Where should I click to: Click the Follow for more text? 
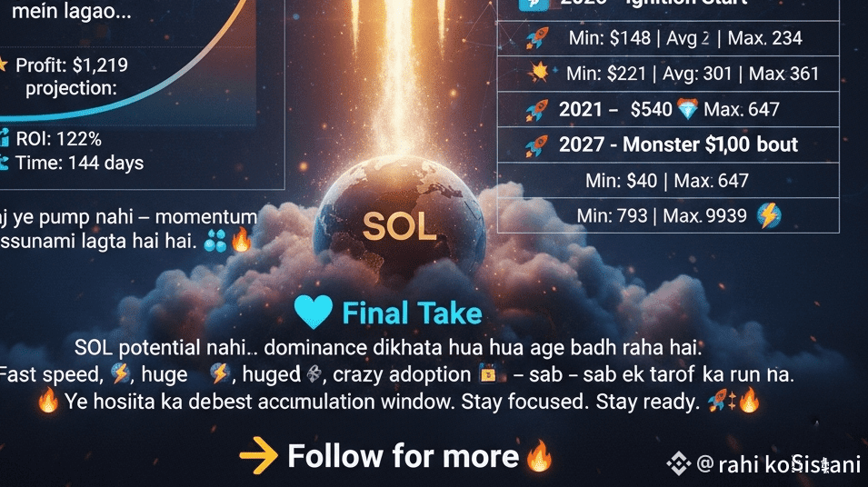[403, 456]
